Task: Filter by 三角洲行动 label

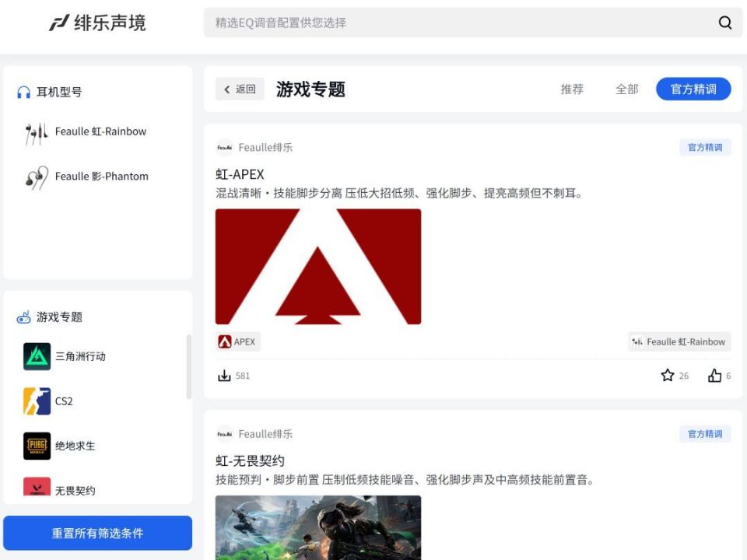Action: pos(80,356)
